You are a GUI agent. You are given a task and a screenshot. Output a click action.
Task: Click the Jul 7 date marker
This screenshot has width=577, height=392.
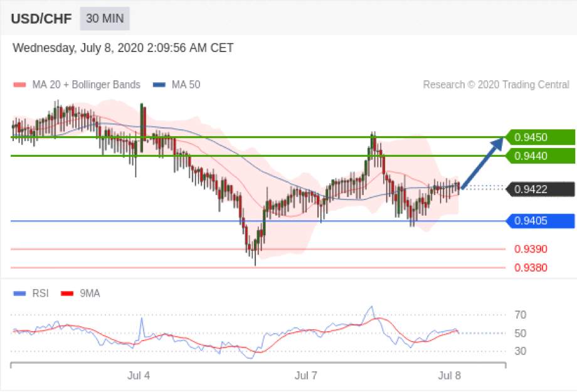click(306, 376)
